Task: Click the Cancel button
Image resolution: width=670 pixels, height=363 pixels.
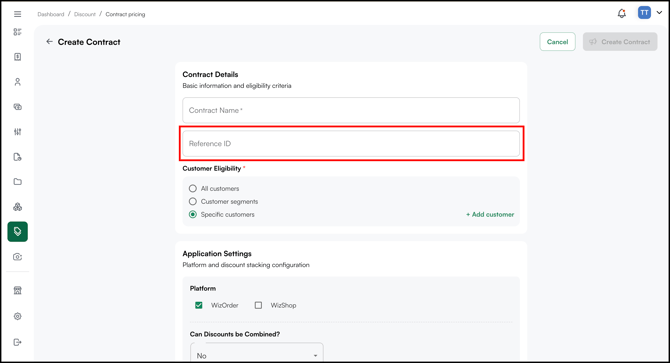Action: point(557,42)
